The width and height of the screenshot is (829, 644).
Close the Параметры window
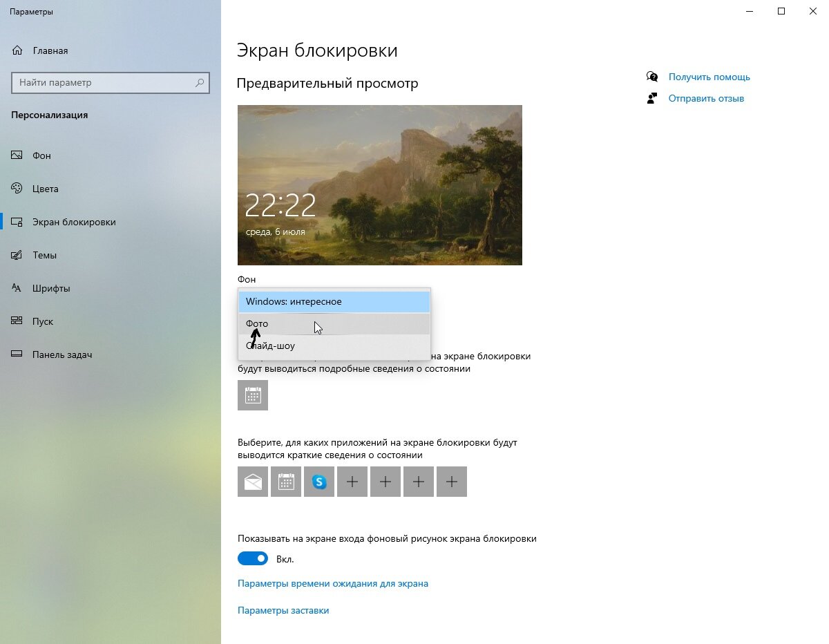[813, 11]
